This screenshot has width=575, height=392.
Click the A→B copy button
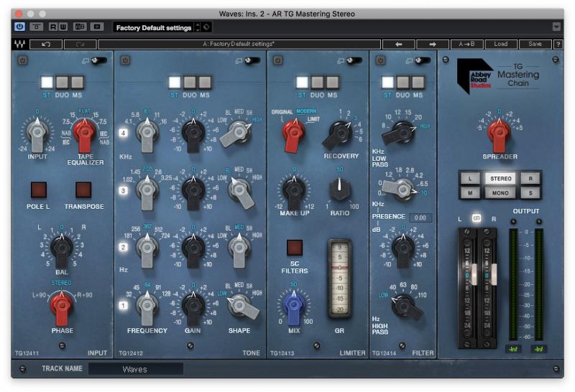466,45
